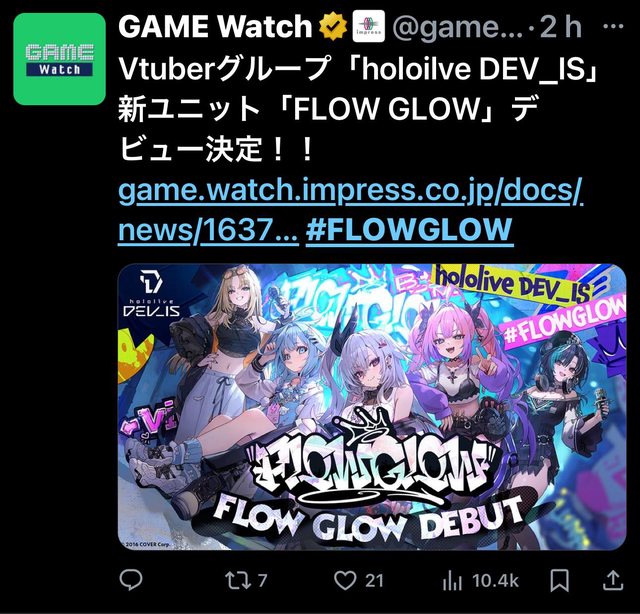The image size is (640, 614).
Task: Open the FLOW GLOW DEBUT image
Action: 372,407
